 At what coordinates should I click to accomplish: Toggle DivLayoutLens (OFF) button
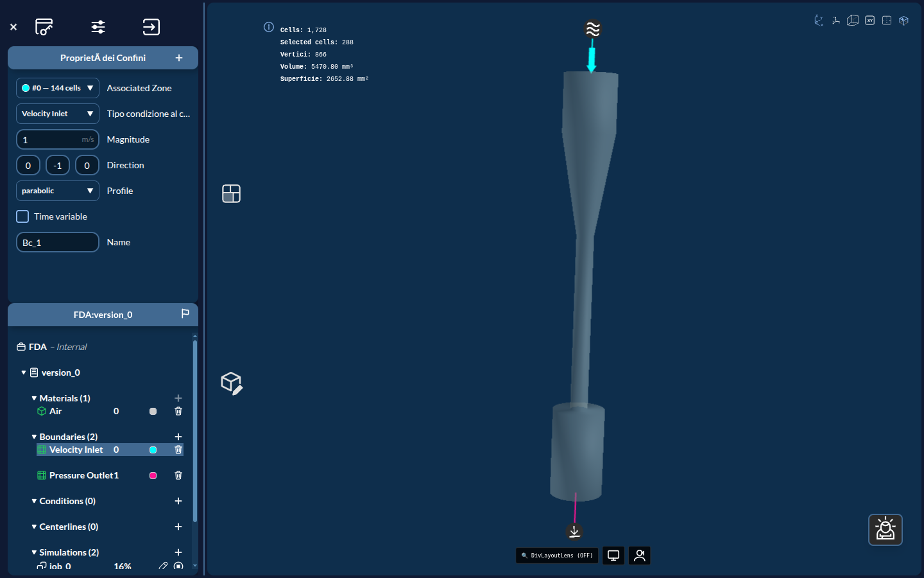pos(557,556)
